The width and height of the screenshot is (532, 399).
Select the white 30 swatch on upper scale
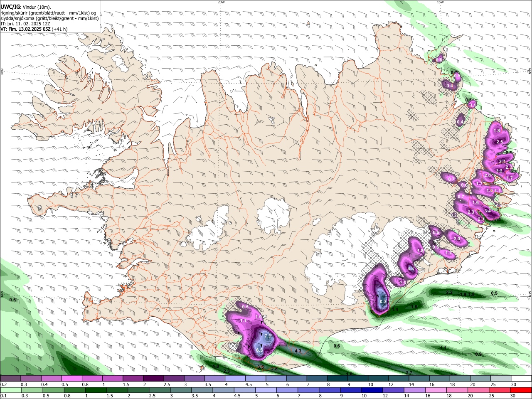tap(521, 378)
